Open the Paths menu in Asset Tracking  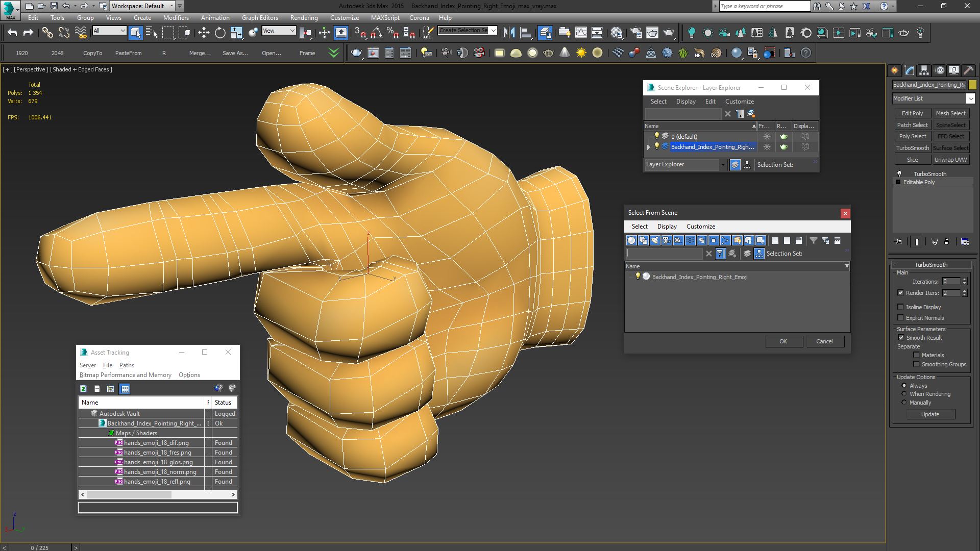127,365
